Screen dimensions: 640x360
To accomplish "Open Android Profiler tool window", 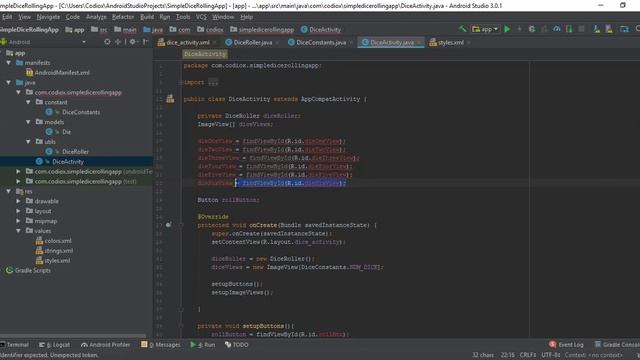I will coord(105,345).
